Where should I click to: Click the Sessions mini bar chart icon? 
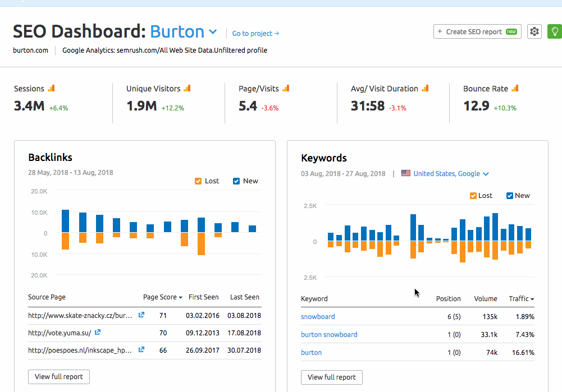tap(51, 87)
